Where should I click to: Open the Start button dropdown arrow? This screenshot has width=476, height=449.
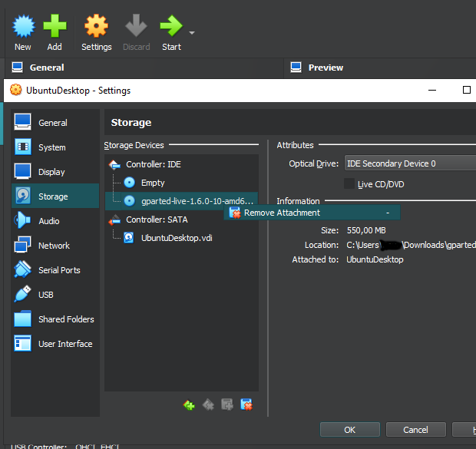192,32
